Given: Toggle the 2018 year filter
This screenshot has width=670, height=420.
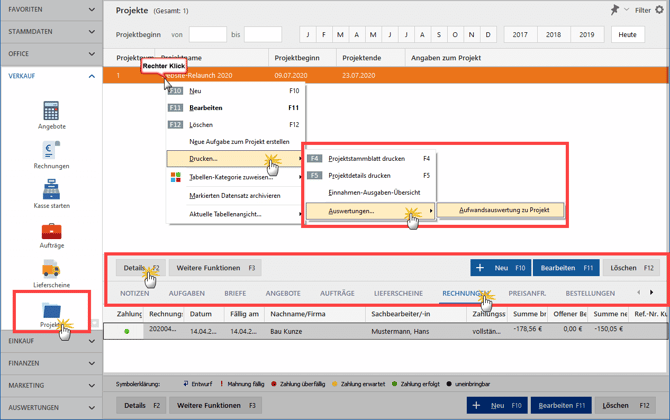Looking at the screenshot, I should [554, 35].
